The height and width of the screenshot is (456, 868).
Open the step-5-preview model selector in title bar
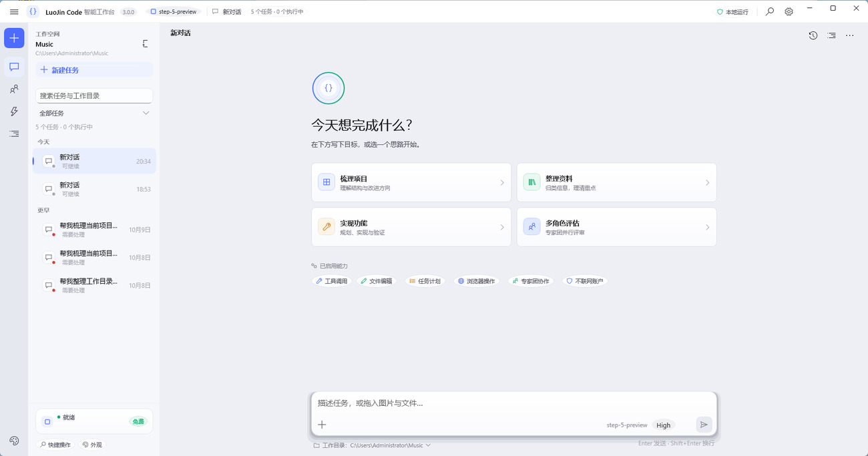[x=174, y=12]
